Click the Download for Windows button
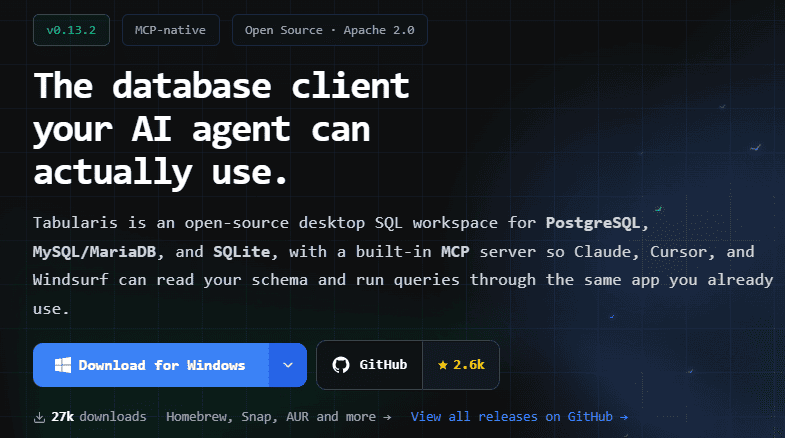The image size is (785, 438). click(x=151, y=365)
